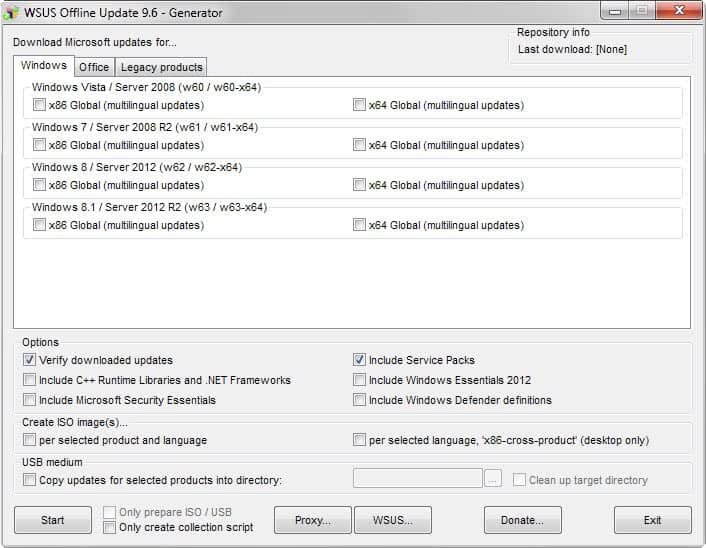The width and height of the screenshot is (706, 548).
Task: Click the Start button
Action: 53,520
